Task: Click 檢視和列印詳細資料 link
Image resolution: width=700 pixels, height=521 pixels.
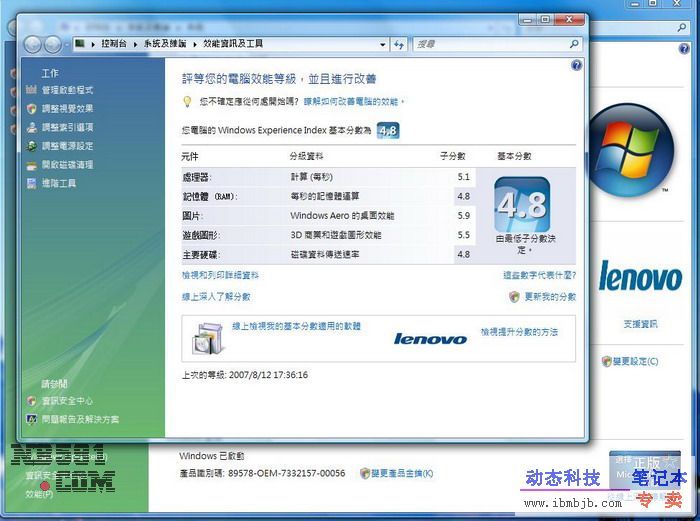Action: [220, 275]
